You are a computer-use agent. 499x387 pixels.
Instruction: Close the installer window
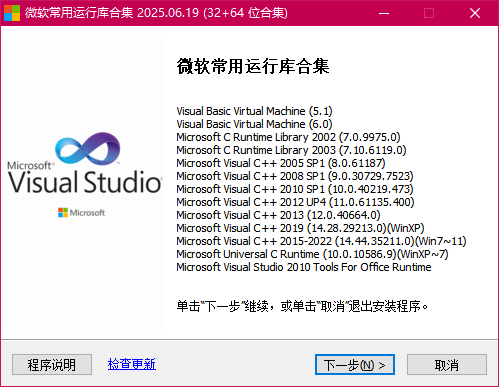click(x=475, y=13)
